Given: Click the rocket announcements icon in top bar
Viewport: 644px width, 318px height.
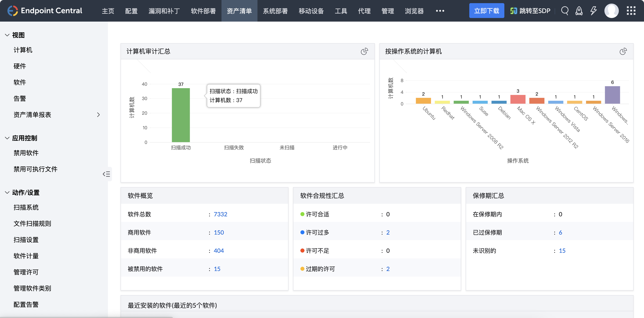Looking at the screenshot, I should point(579,11).
